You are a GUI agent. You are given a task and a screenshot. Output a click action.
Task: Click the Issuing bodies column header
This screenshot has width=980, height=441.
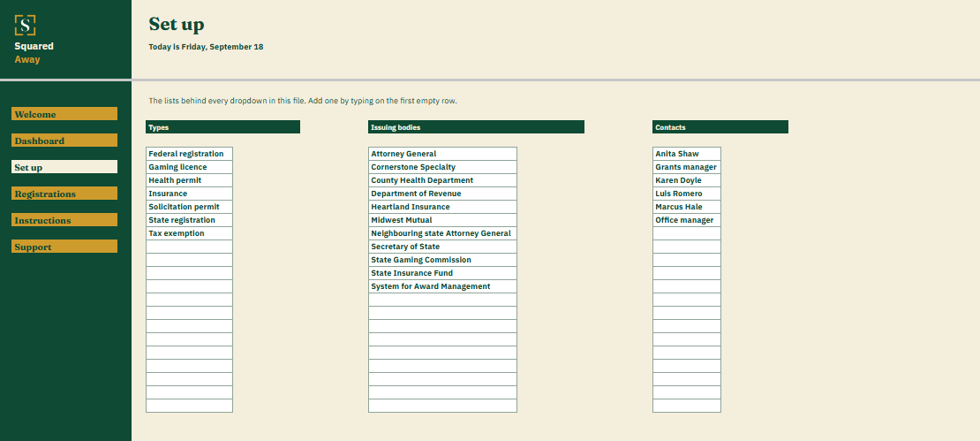tap(476, 127)
